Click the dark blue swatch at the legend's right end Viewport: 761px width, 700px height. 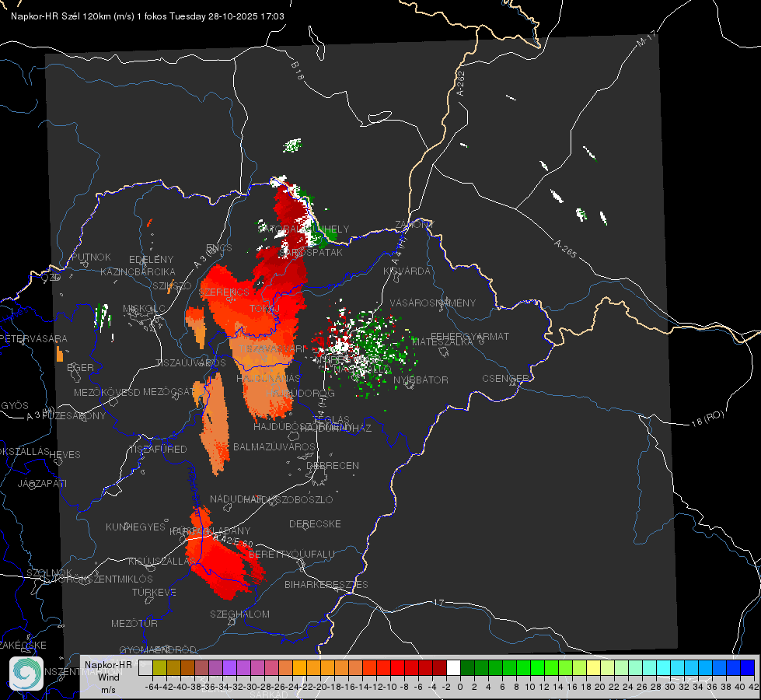(748, 667)
